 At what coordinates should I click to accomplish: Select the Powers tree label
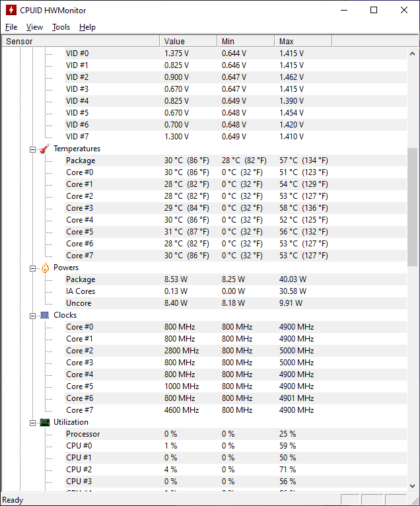[x=66, y=268]
